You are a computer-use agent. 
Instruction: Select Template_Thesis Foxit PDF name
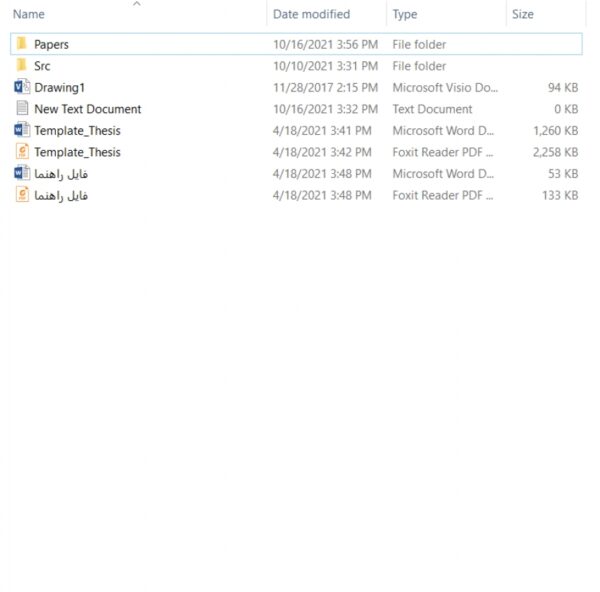(x=77, y=152)
